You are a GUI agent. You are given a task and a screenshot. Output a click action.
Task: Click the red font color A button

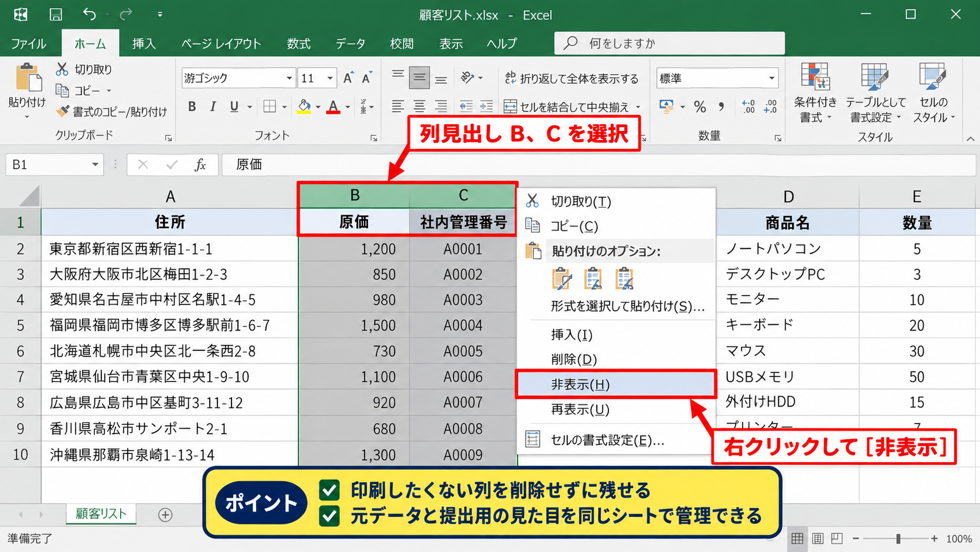click(334, 107)
